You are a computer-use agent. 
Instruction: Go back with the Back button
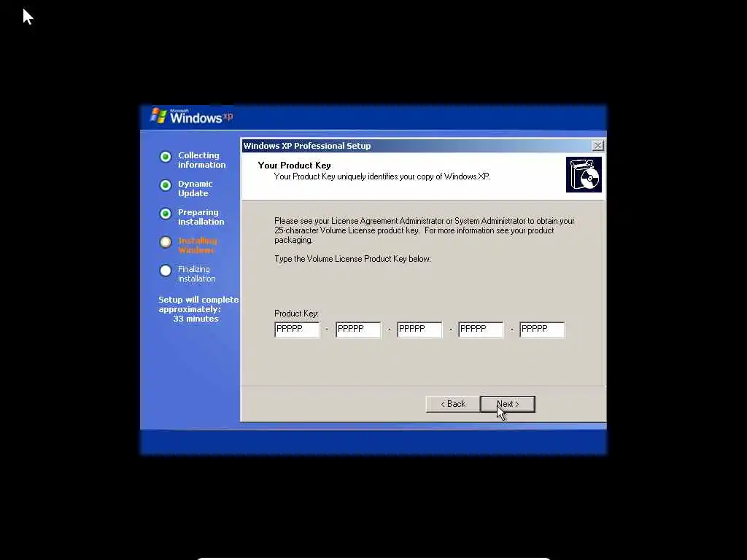coord(452,404)
